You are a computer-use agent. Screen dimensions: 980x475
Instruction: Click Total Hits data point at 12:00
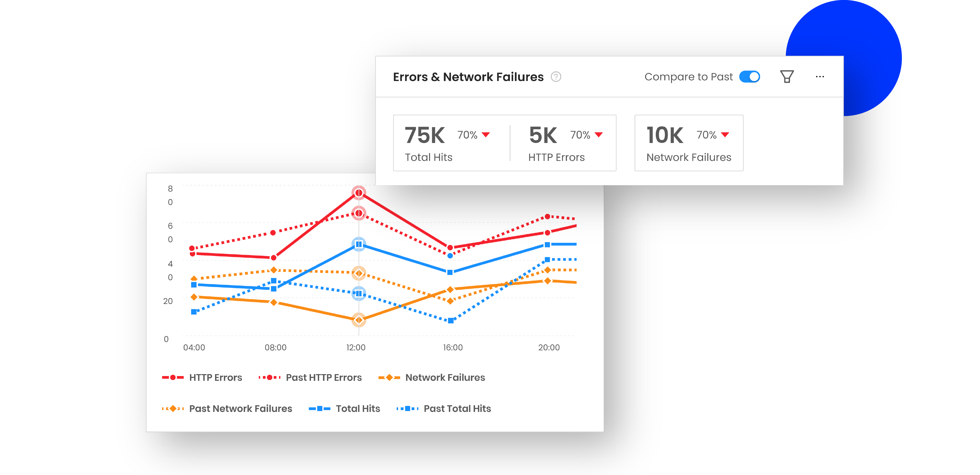click(358, 244)
